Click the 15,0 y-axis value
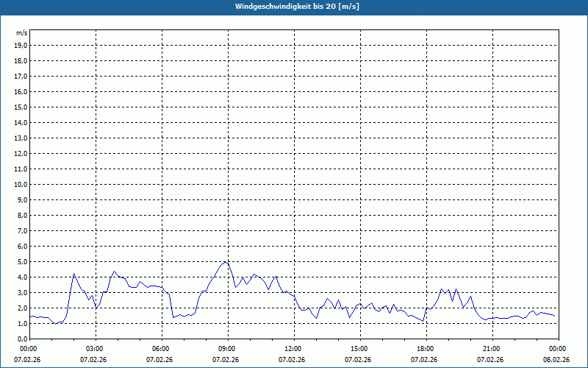The width and height of the screenshot is (588, 368). (x=21, y=107)
